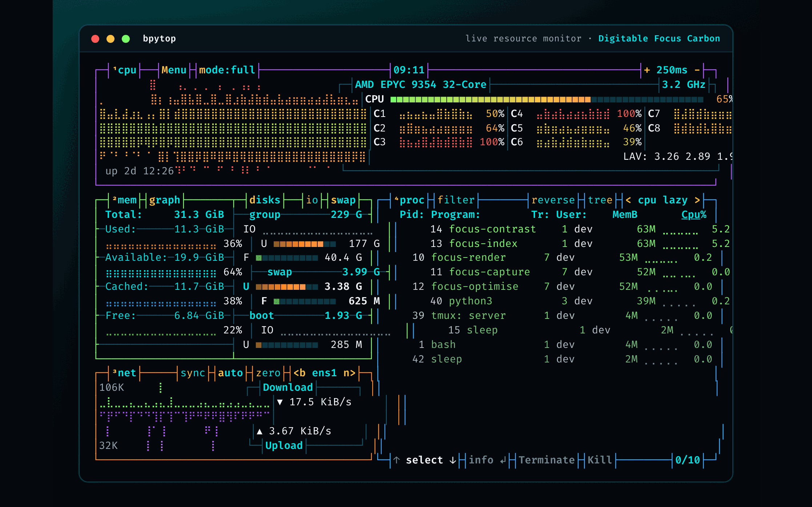The width and height of the screenshot is (812, 507).
Task: Select previous sort column with left arrow
Action: (628, 200)
